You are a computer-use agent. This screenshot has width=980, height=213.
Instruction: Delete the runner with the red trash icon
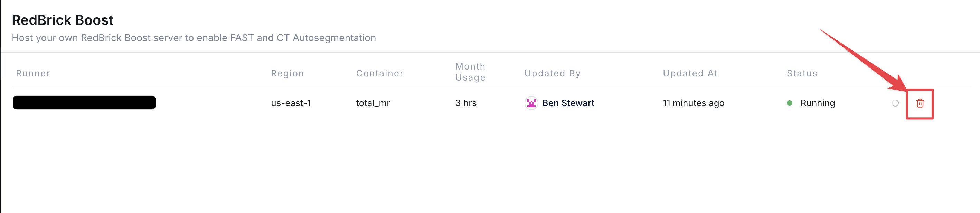pyautogui.click(x=920, y=103)
